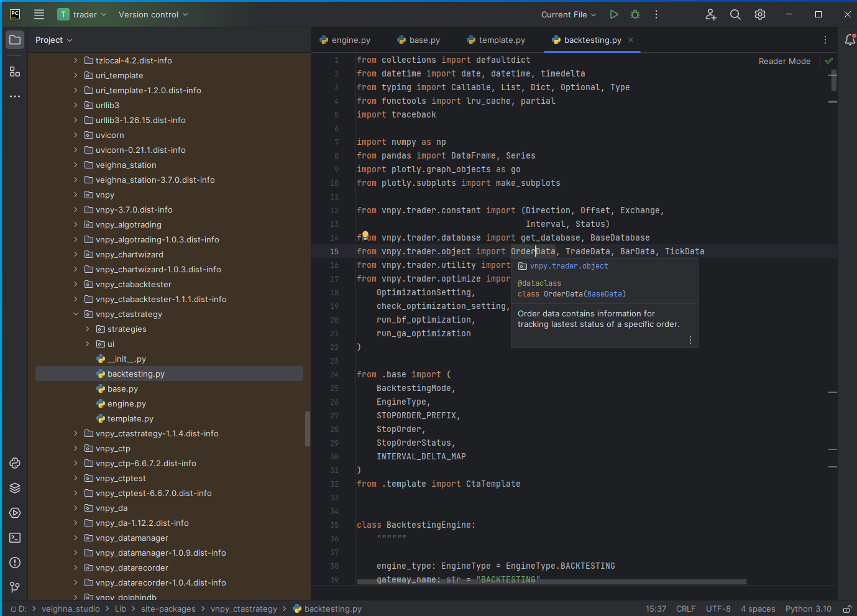Start debugging with the bug icon

pos(635,14)
